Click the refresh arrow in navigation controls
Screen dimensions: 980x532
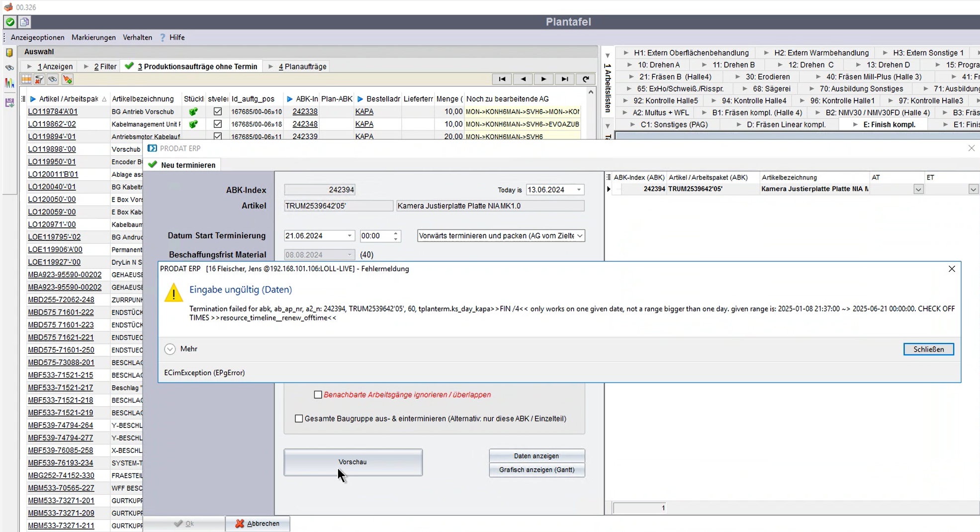[x=586, y=79]
